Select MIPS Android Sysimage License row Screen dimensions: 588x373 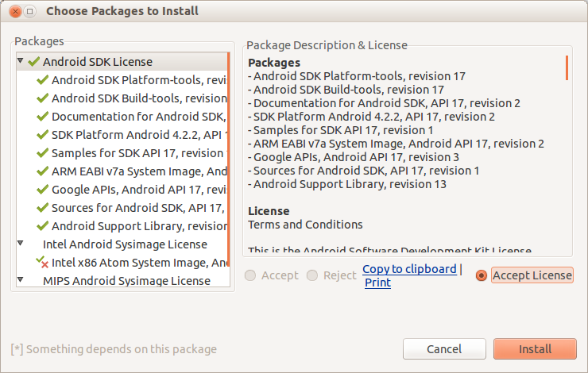pos(122,280)
